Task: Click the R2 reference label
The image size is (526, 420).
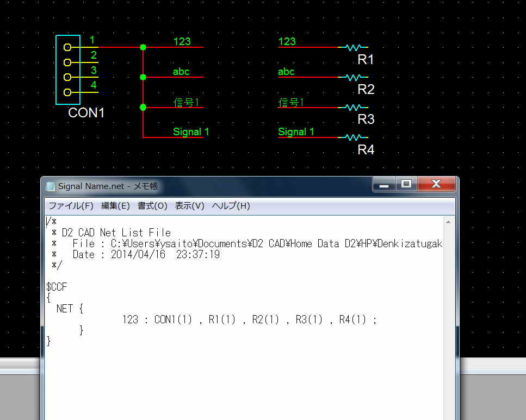Action: point(366,90)
